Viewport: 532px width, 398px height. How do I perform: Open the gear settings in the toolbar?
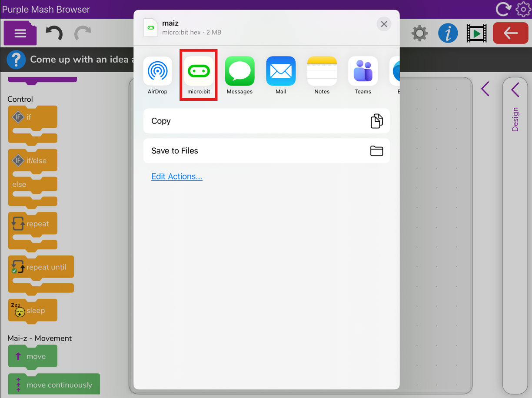pos(419,33)
